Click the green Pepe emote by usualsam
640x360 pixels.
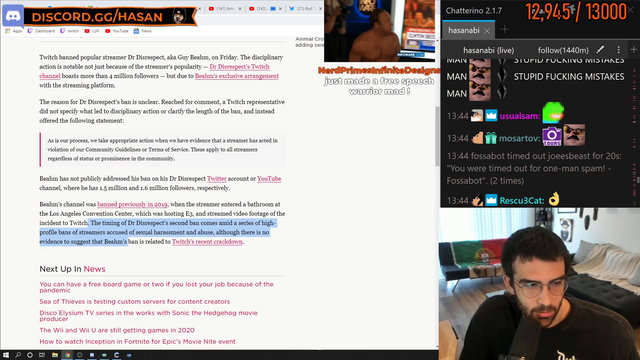(553, 112)
